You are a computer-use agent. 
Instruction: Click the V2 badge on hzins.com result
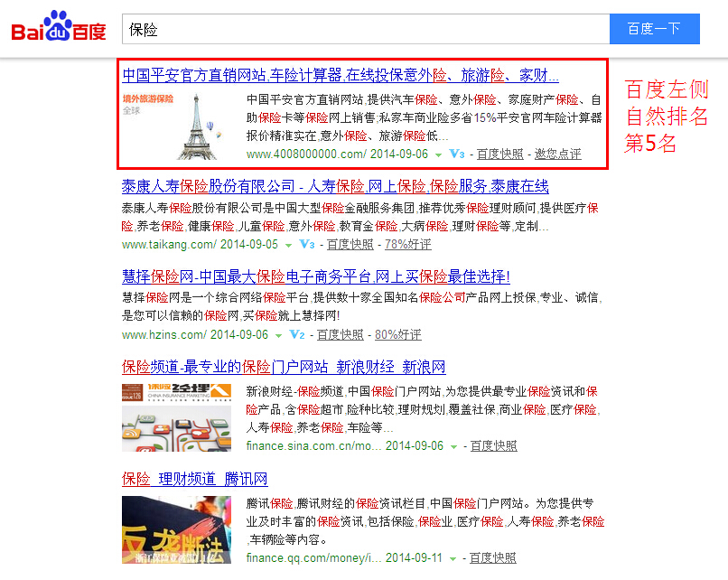[297, 335]
